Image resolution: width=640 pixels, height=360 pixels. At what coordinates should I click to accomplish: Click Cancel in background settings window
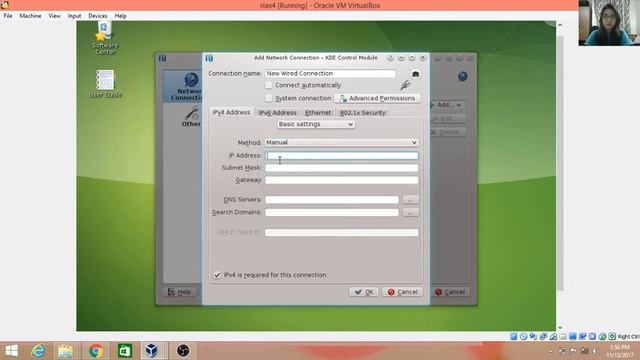point(450,292)
